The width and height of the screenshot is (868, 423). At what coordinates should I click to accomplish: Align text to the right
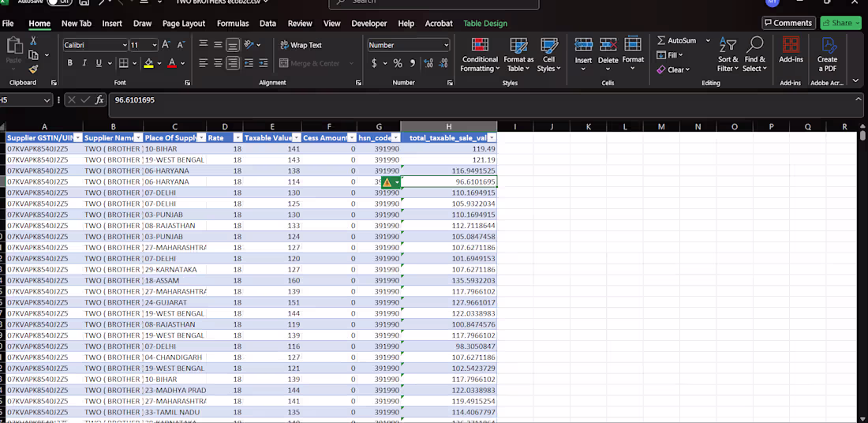click(233, 63)
